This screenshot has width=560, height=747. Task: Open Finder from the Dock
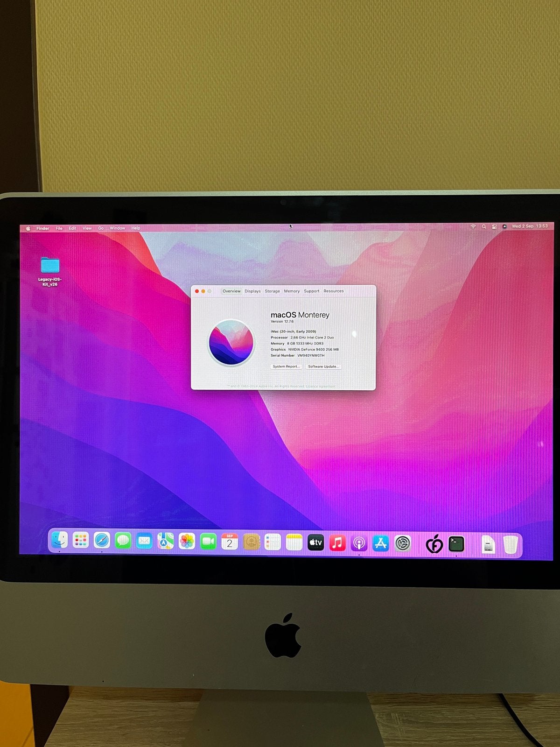(59, 541)
